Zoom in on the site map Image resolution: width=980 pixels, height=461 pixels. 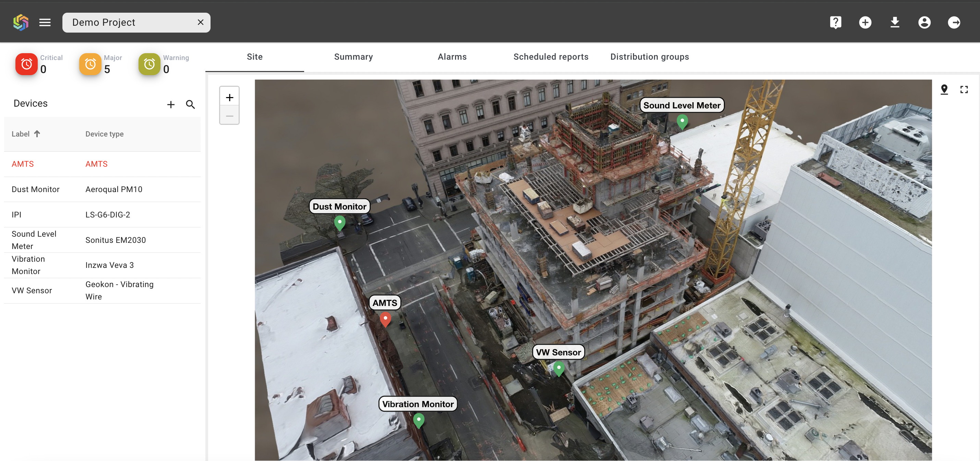[x=229, y=97]
